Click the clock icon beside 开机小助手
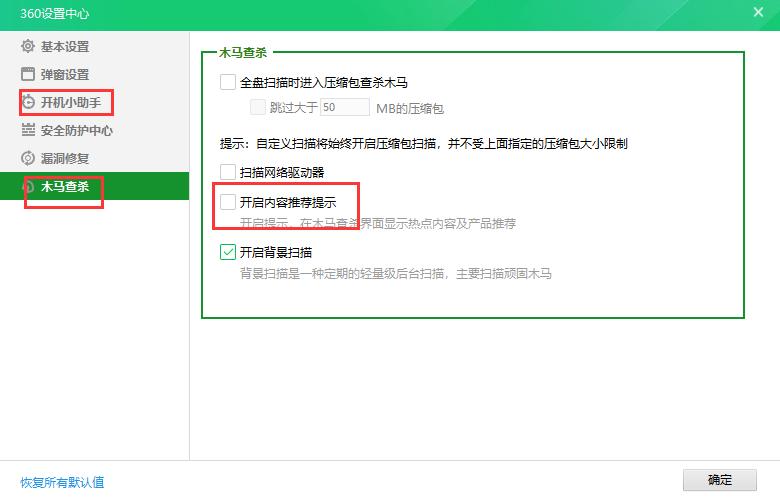 28,102
